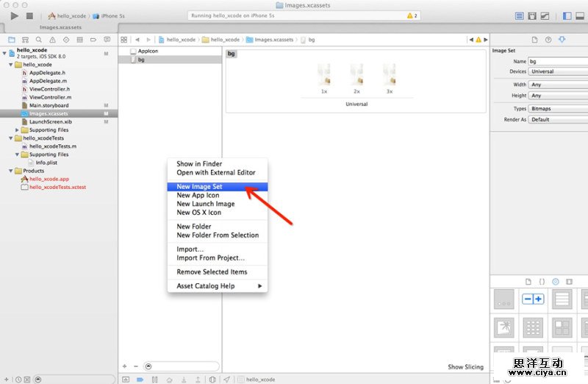Switch to the Standard editor icon
The image size is (588, 384).
[x=520, y=15]
